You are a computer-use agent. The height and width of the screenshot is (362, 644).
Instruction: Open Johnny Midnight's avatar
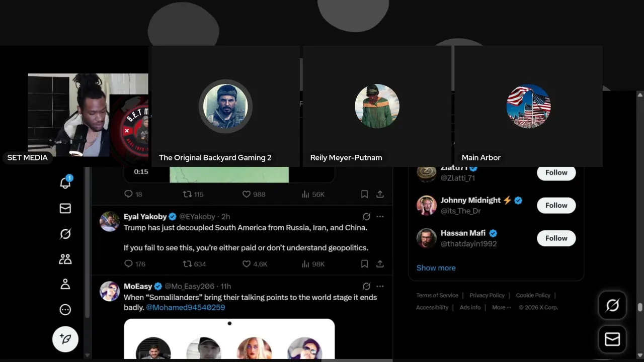426,205
